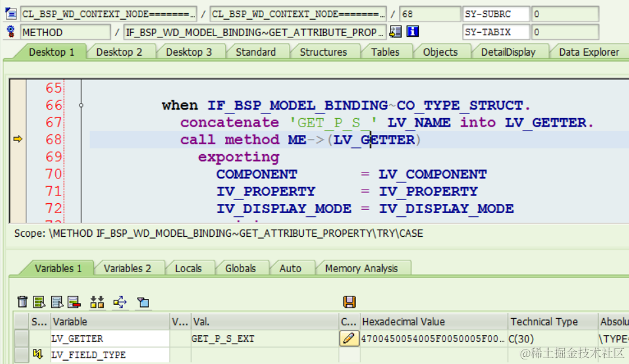Click the program icon beside CL_BSP_WD_CONTEXT_NODE field
This screenshot has height=364, width=629.
tap(11, 14)
